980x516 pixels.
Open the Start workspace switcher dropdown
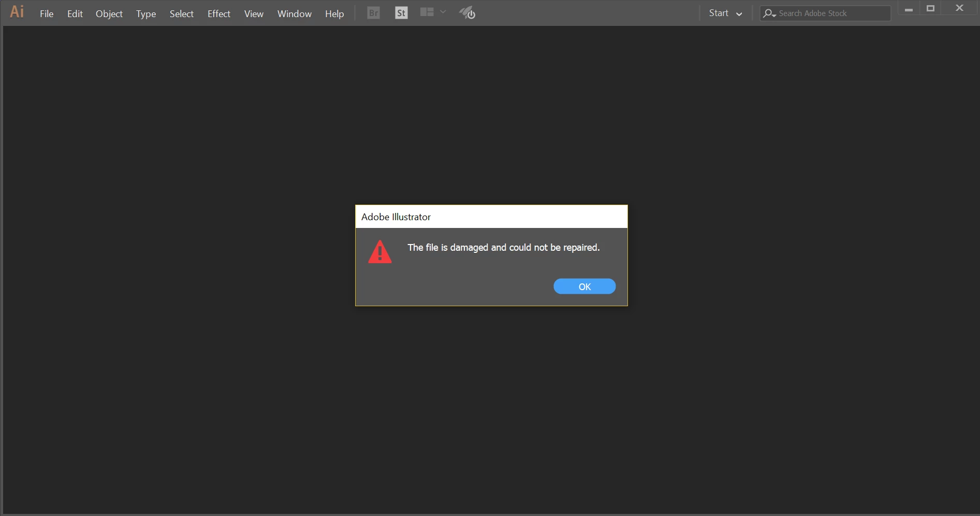tap(725, 13)
